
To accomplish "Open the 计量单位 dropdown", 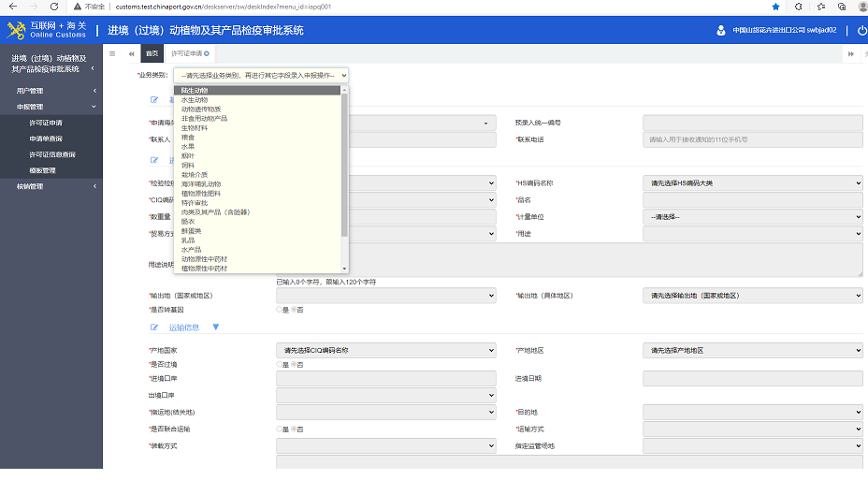I will (x=752, y=216).
